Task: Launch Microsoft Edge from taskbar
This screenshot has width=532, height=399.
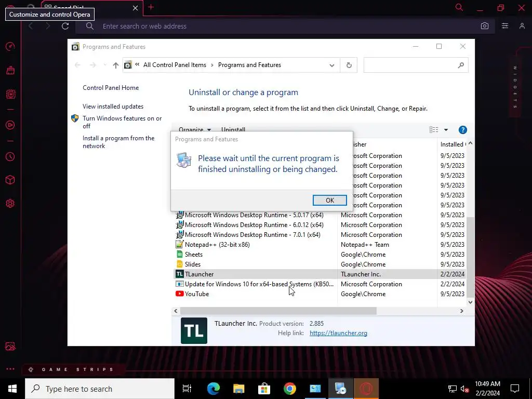Action: click(x=214, y=389)
